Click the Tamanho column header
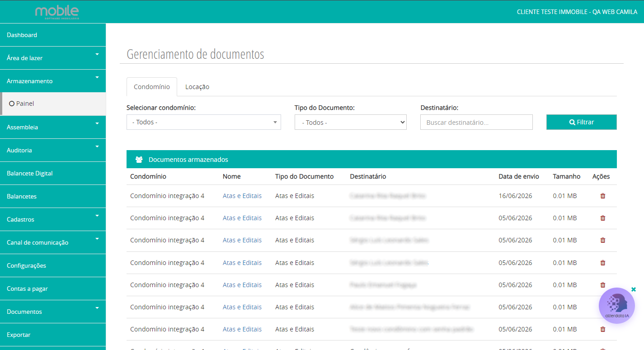The height and width of the screenshot is (350, 644). 567,176
